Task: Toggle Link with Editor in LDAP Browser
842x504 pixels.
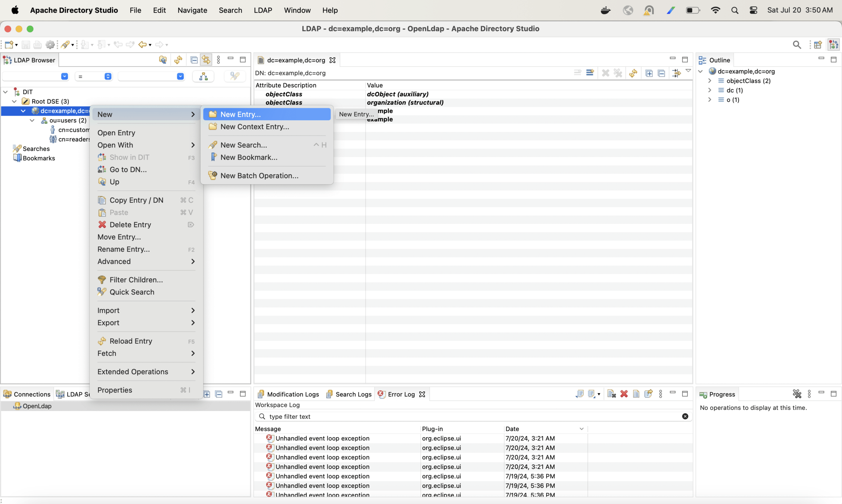Action: [206, 60]
